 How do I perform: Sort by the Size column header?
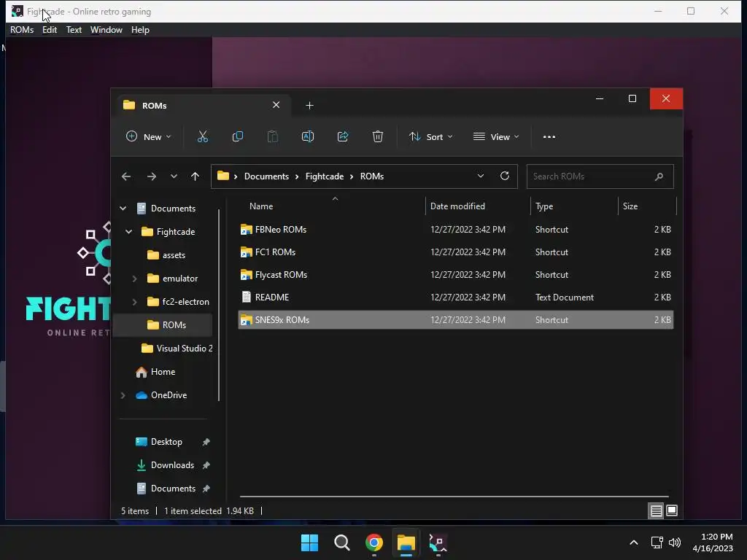tap(647, 206)
